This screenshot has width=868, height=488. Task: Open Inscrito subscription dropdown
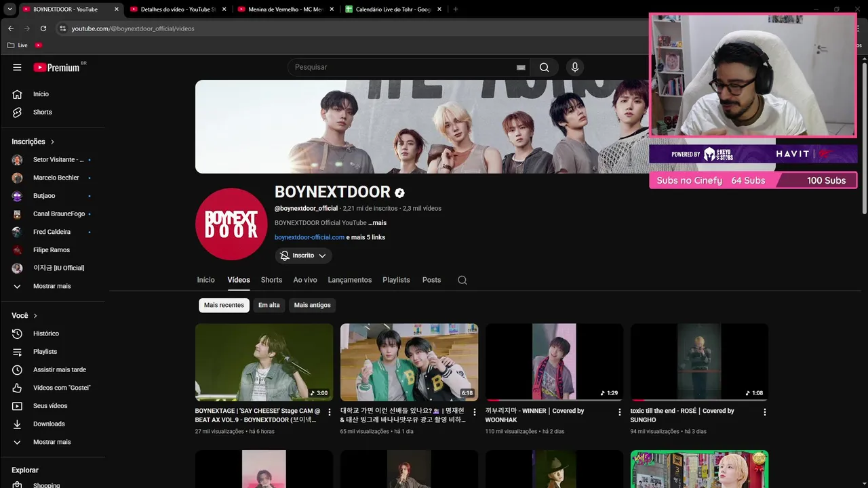pos(303,256)
